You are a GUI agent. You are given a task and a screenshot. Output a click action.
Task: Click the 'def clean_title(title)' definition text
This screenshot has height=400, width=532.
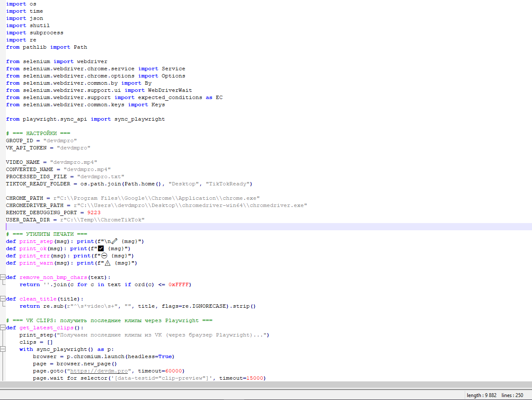(x=45, y=299)
